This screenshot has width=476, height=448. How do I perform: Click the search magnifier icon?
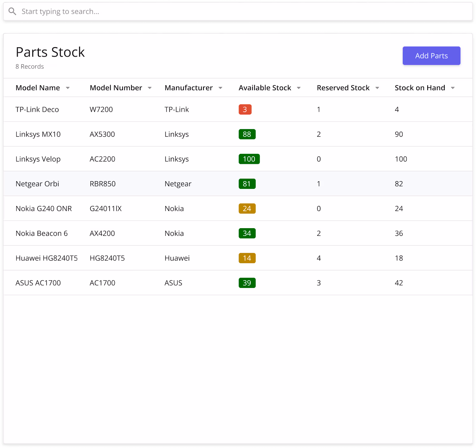click(12, 11)
